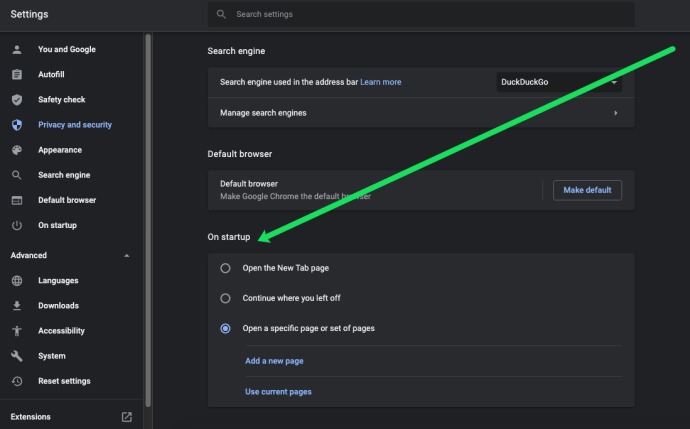
Task: Open On startup in sidebar
Action: [x=57, y=225]
